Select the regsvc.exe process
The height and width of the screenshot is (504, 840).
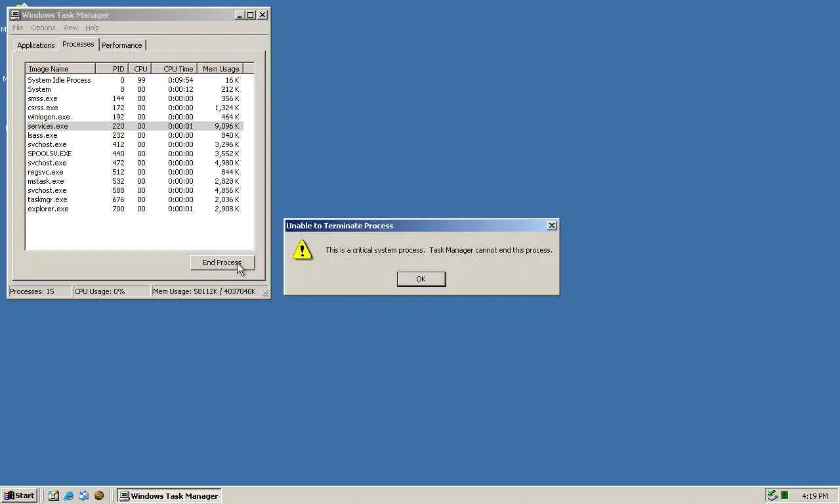tap(135, 172)
